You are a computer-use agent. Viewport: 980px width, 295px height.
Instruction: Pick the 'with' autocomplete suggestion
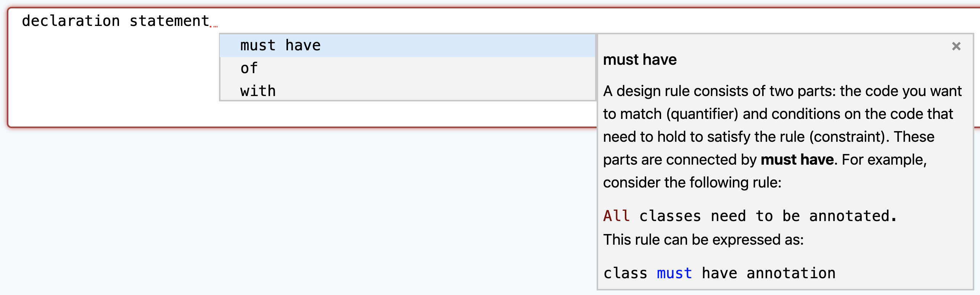pos(407,91)
